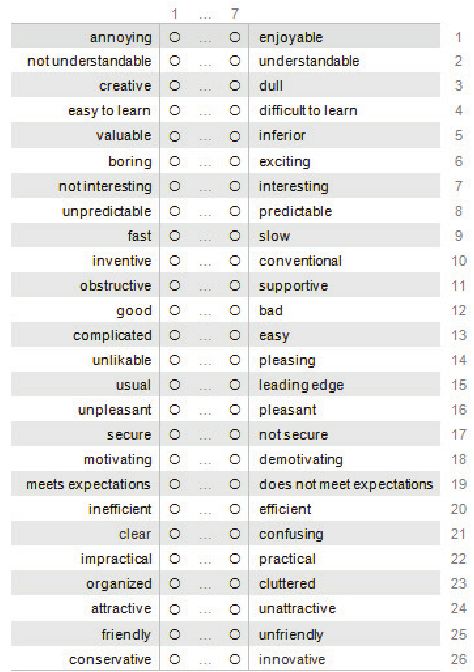Select radio 7 next to innovative
The width and height of the screenshot is (474, 672).
[234, 659]
